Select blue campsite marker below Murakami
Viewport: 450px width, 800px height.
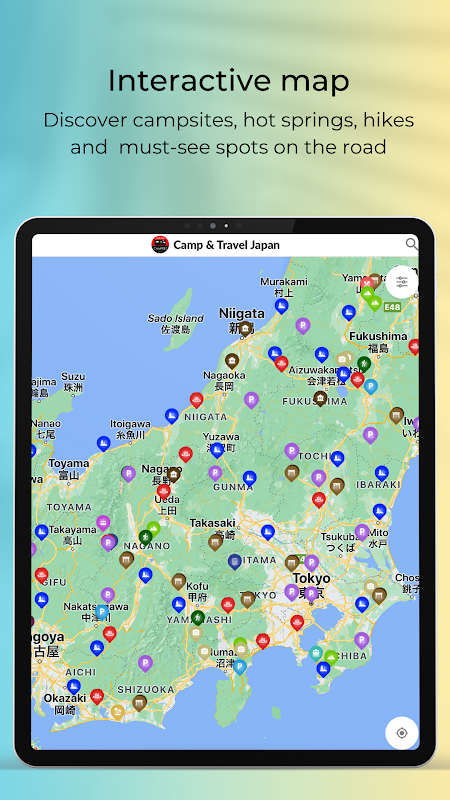pyautogui.click(x=282, y=306)
